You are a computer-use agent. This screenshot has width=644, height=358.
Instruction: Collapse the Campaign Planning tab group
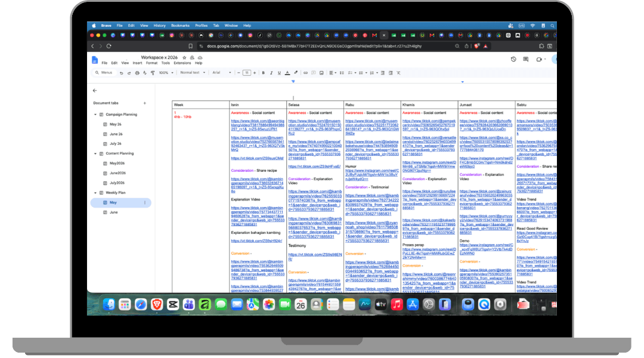pos(95,115)
